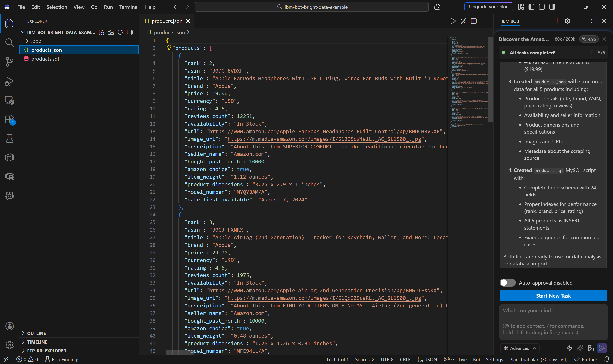Viewport: 613px width, 364px height.
Task: Toggle secondary side bar visibility
Action: tap(552, 7)
